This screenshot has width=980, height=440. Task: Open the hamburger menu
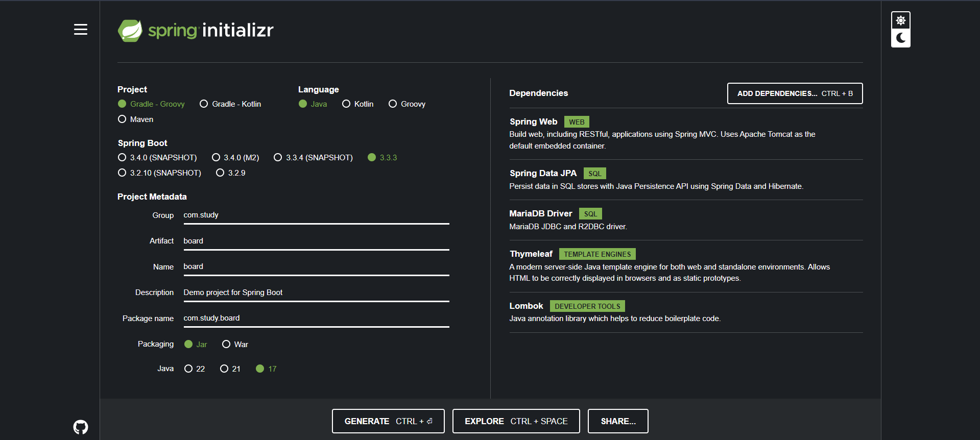pos(81,30)
